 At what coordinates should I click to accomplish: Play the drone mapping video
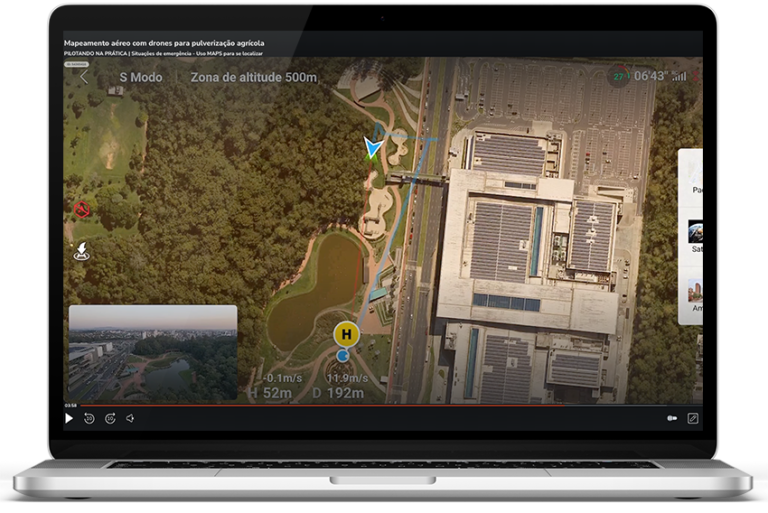point(69,418)
